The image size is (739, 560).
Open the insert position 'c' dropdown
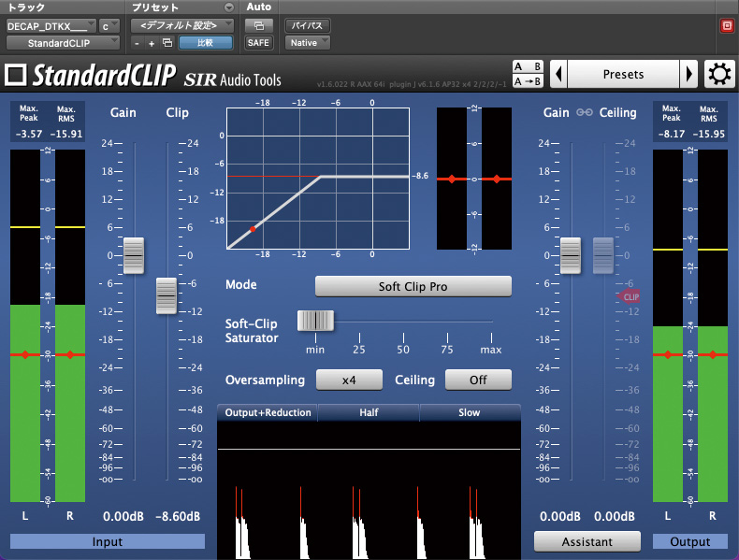point(109,26)
